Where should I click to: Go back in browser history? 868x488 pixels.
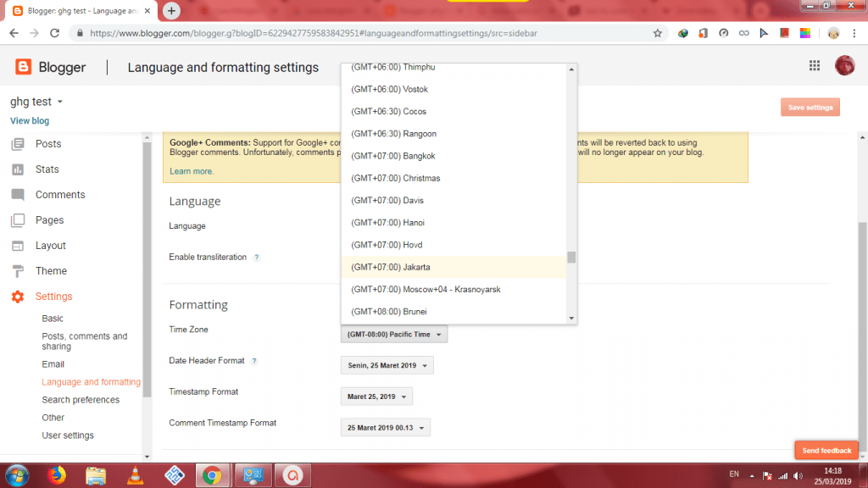pos(14,33)
